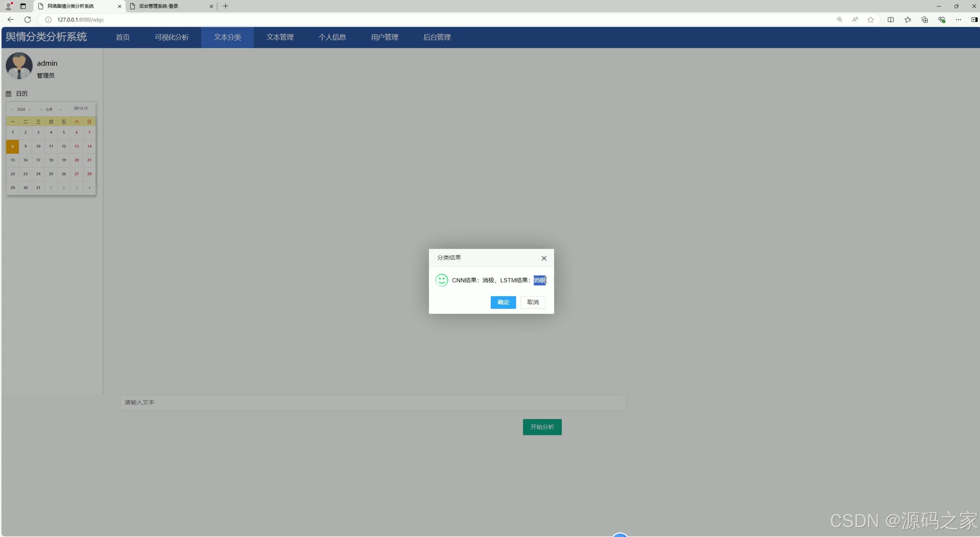Open the 可视化分析 menu tab
The image size is (980, 537).
click(172, 37)
